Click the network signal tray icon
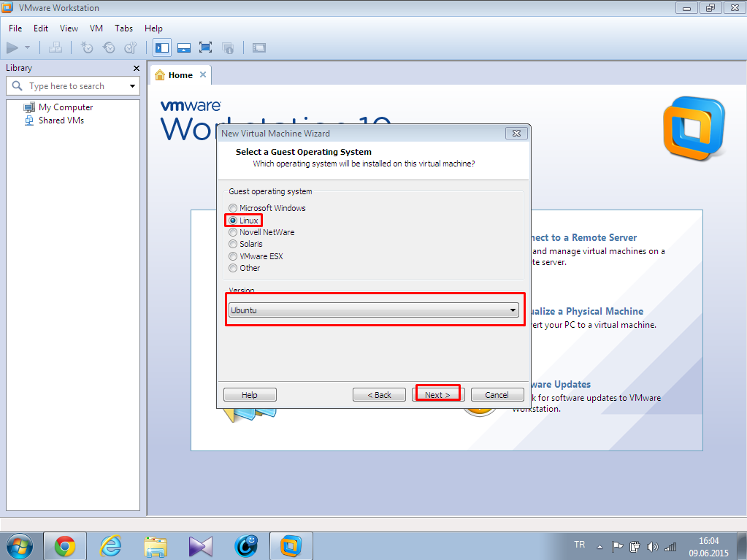The height and width of the screenshot is (560, 747). [x=670, y=547]
